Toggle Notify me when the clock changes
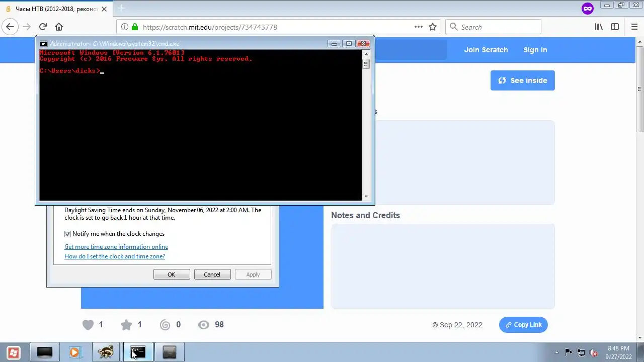This screenshot has height=362, width=644. (68, 234)
